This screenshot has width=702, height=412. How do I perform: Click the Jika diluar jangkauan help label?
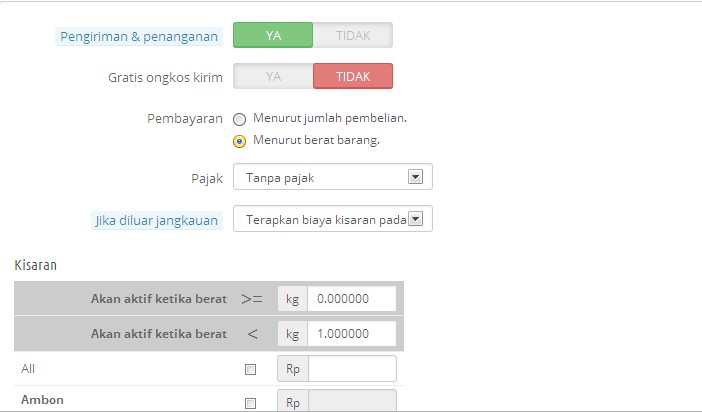click(x=156, y=220)
